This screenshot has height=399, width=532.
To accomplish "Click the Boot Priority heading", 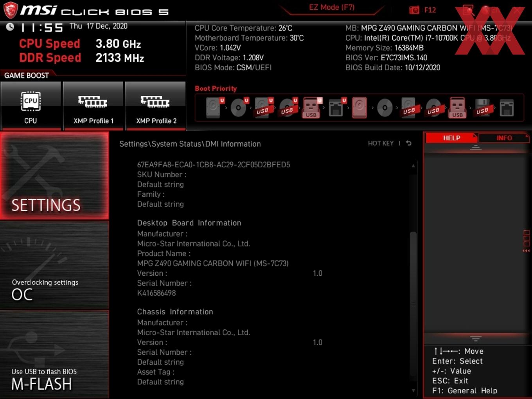I will pos(216,88).
